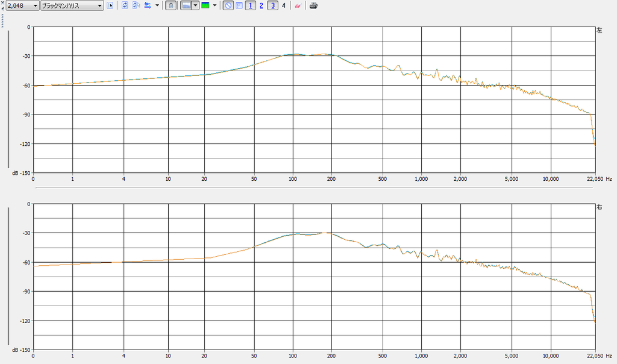Click the splitter bar between the two graphs
This screenshot has width=617, height=364.
[314, 188]
